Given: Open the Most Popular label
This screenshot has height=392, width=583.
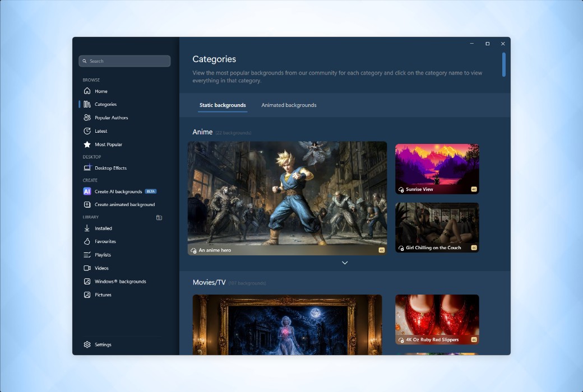Looking at the screenshot, I should coord(108,144).
